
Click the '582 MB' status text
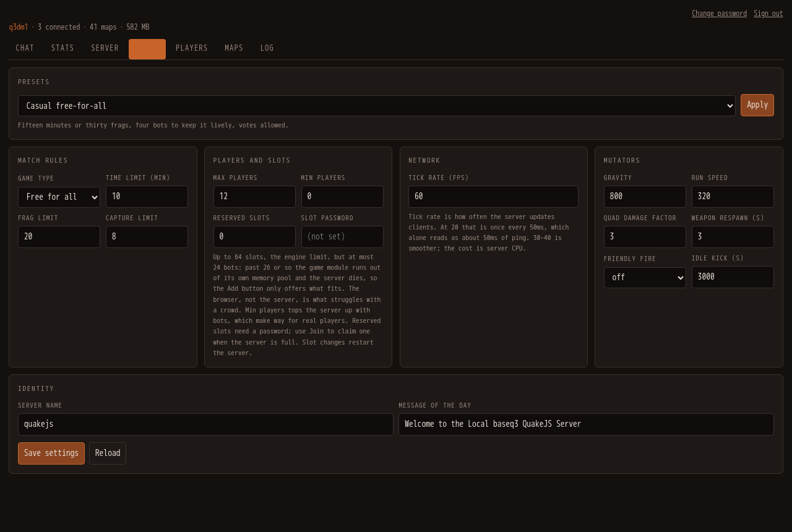pyautogui.click(x=138, y=27)
